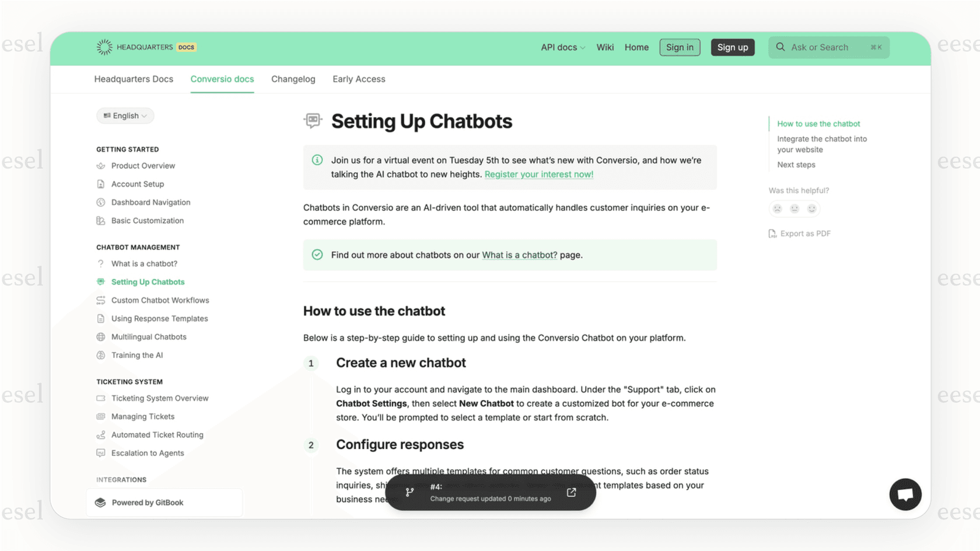980x551 pixels.
Task: Click the Register your interest now link
Action: tap(538, 174)
